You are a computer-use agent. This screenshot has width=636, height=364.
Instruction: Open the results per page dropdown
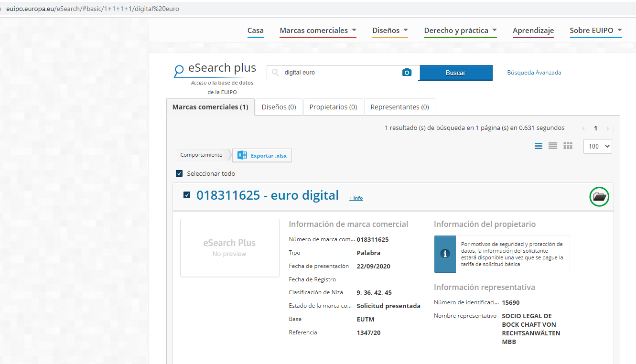[597, 146]
